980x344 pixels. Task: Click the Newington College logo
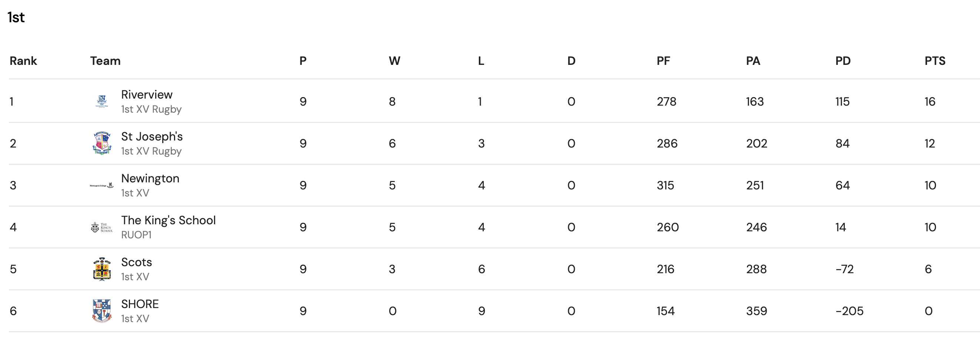(101, 185)
